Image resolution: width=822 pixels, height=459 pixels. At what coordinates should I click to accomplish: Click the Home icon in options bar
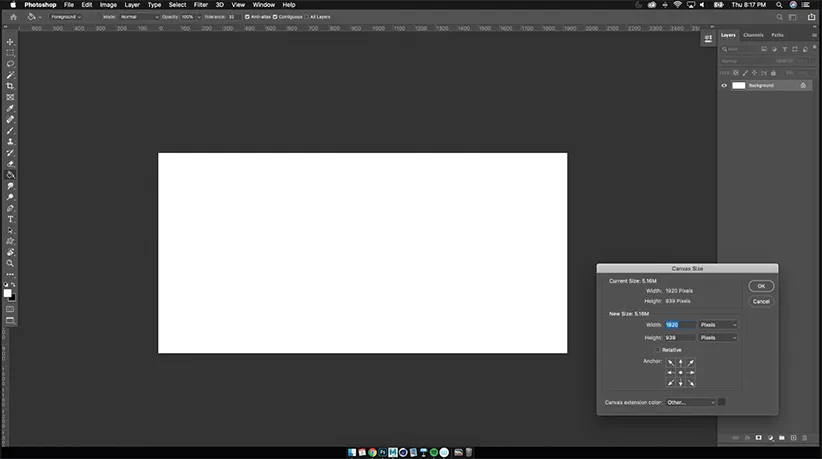point(13,17)
